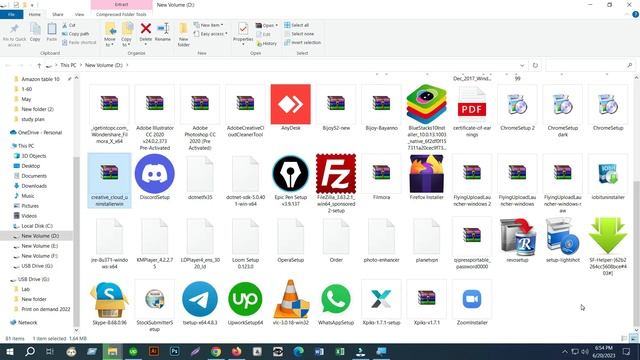
Task: Open Compressed Folder Tools tab
Action: coord(121,14)
